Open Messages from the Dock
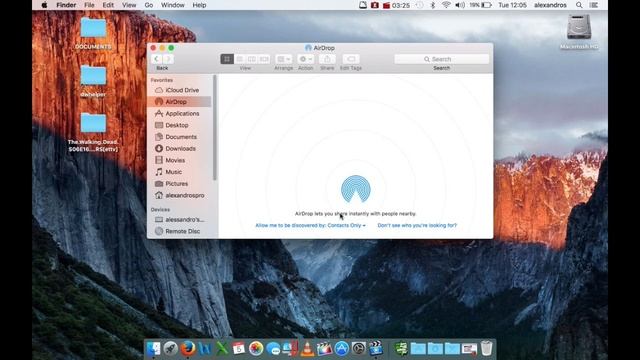Viewport: 640px width, 360px height. [273, 349]
